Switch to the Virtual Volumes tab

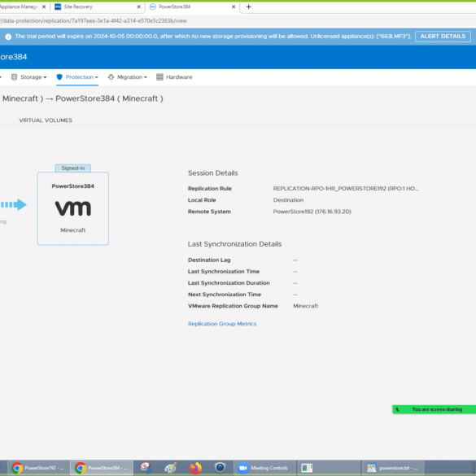point(46,120)
